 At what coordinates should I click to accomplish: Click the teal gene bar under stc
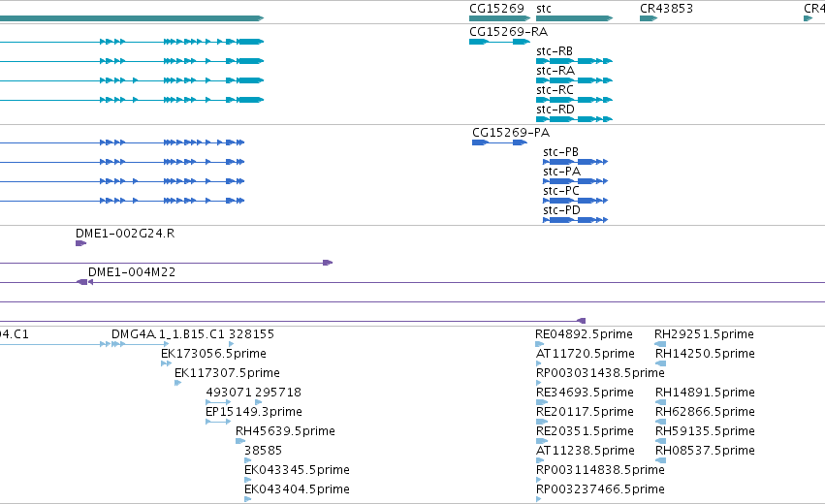click(575, 18)
